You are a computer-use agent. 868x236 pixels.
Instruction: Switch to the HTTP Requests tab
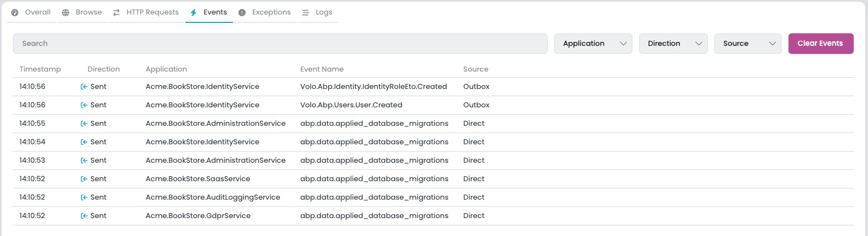point(152,12)
